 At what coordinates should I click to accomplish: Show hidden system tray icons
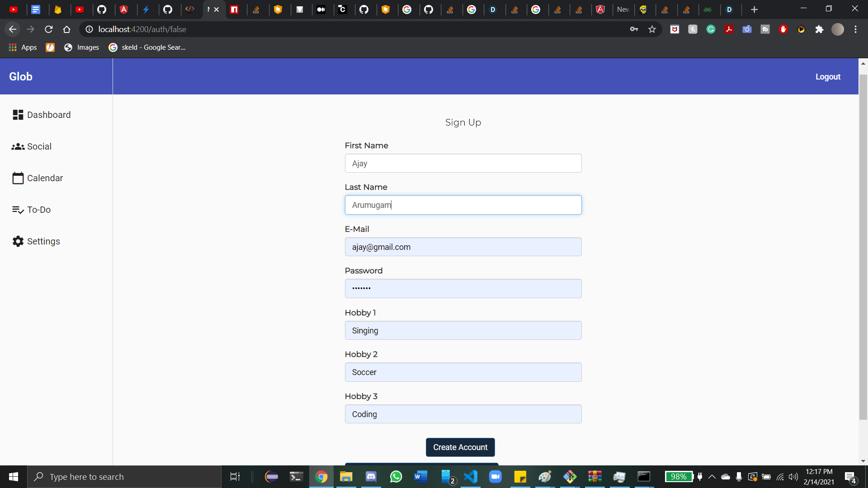(712, 477)
